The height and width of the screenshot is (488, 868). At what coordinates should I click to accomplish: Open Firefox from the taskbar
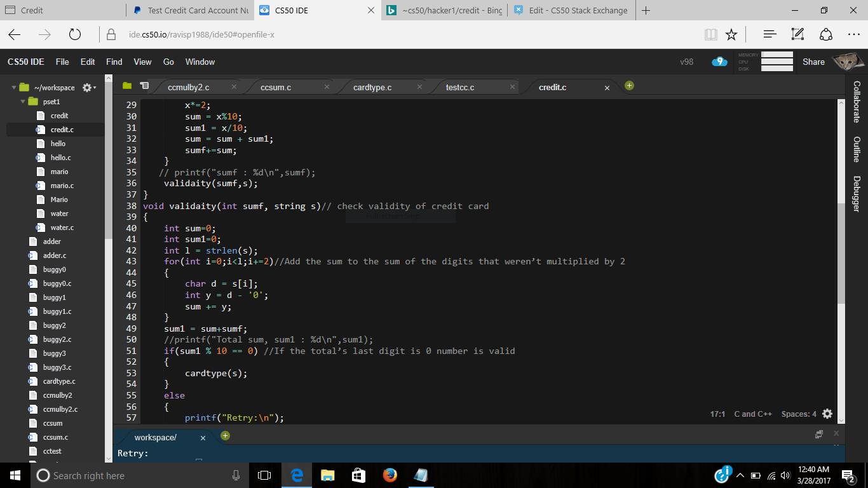click(390, 475)
